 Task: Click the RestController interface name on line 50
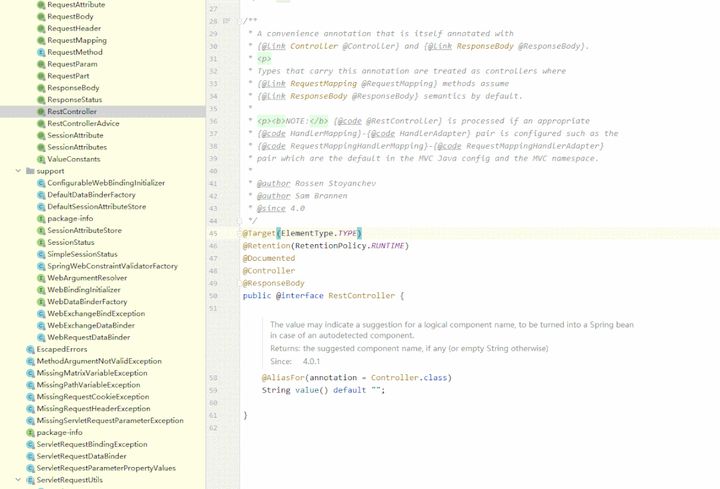pyautogui.click(x=362, y=296)
